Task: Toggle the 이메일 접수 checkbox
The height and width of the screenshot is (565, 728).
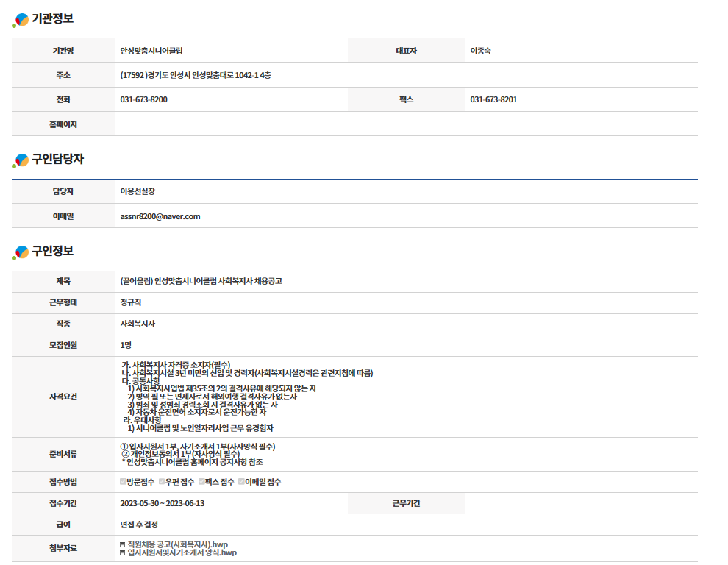Action: pyautogui.click(x=241, y=482)
